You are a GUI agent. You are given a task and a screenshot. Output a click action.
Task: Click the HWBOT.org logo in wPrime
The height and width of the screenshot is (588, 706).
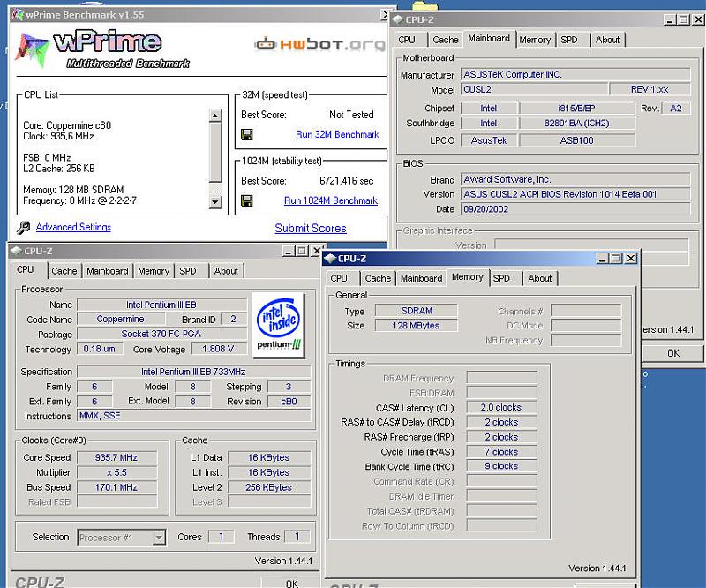[x=319, y=44]
